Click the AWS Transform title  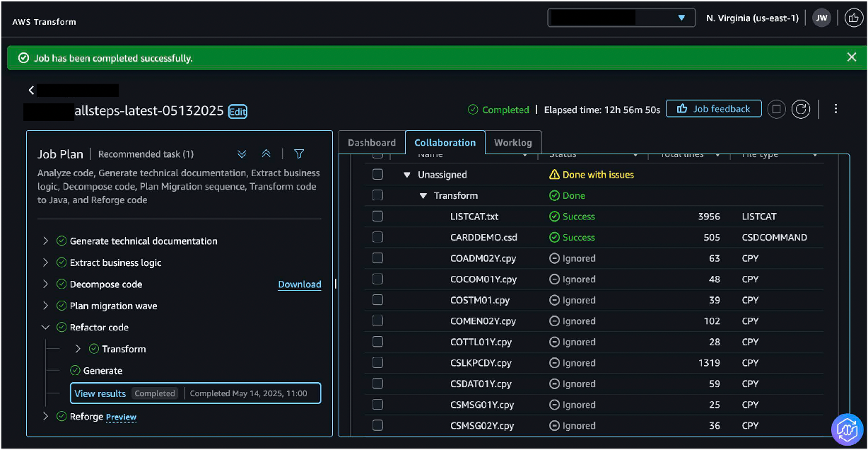[44, 22]
